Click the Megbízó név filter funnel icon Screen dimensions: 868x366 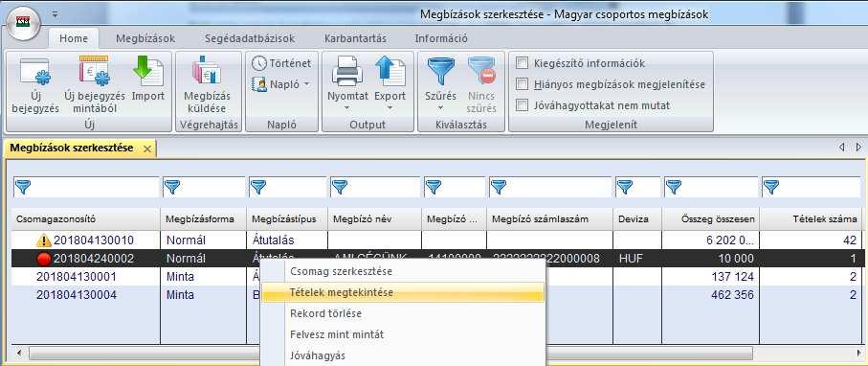(x=340, y=188)
